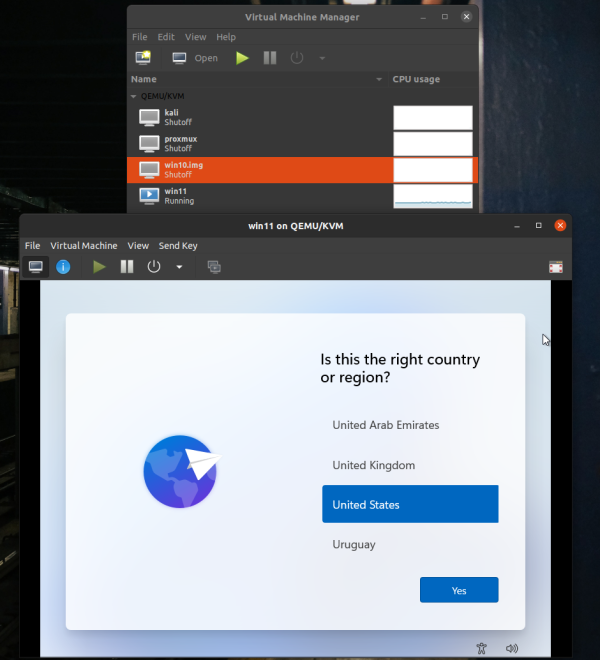Click the kali CPU usage graph
This screenshot has height=660, width=600.
433,118
